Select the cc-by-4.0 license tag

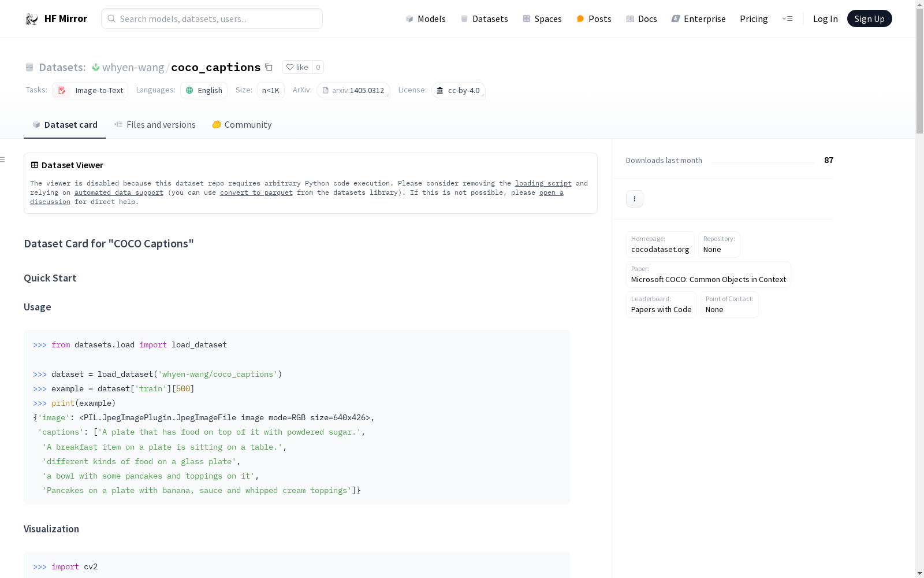click(x=458, y=90)
